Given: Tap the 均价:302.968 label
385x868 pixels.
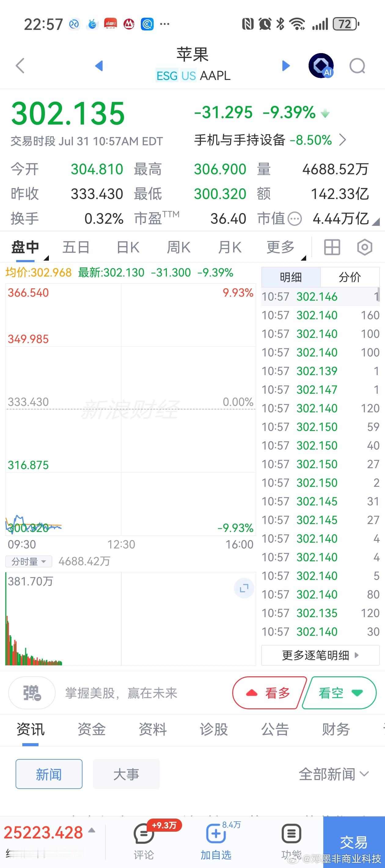Looking at the screenshot, I should 38,272.
